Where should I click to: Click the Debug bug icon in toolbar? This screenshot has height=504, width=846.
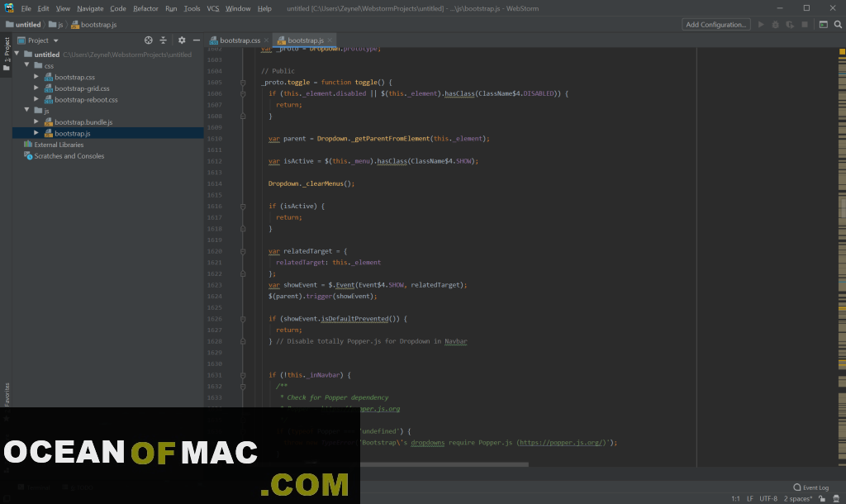coord(775,25)
